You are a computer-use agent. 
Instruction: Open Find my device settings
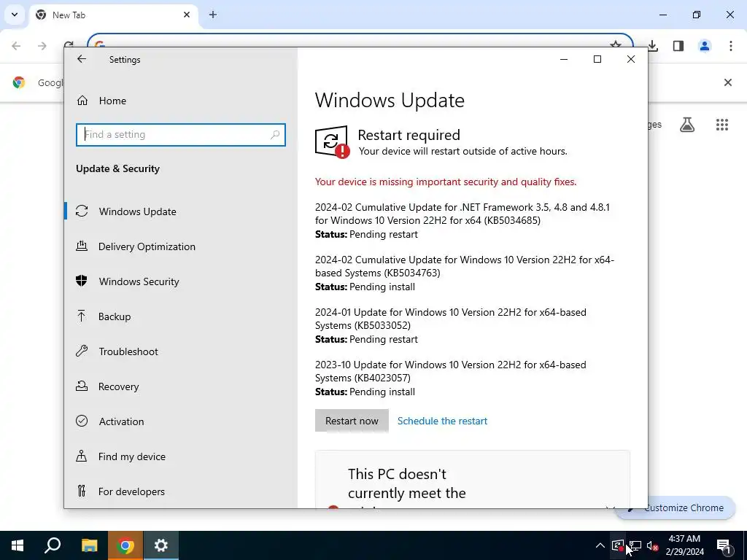click(x=181, y=456)
